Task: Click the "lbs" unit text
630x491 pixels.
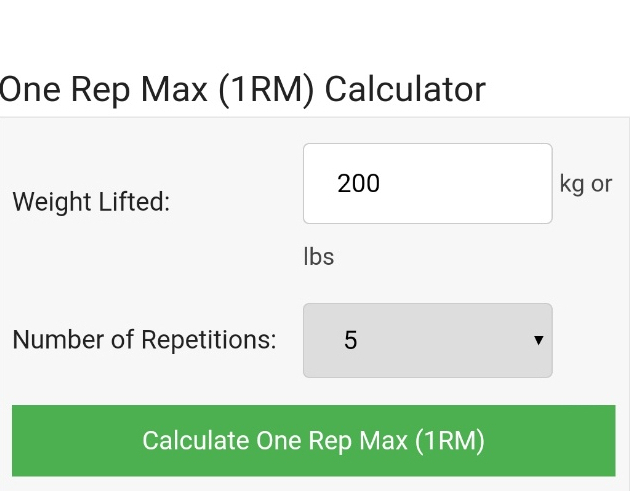Action: (318, 257)
